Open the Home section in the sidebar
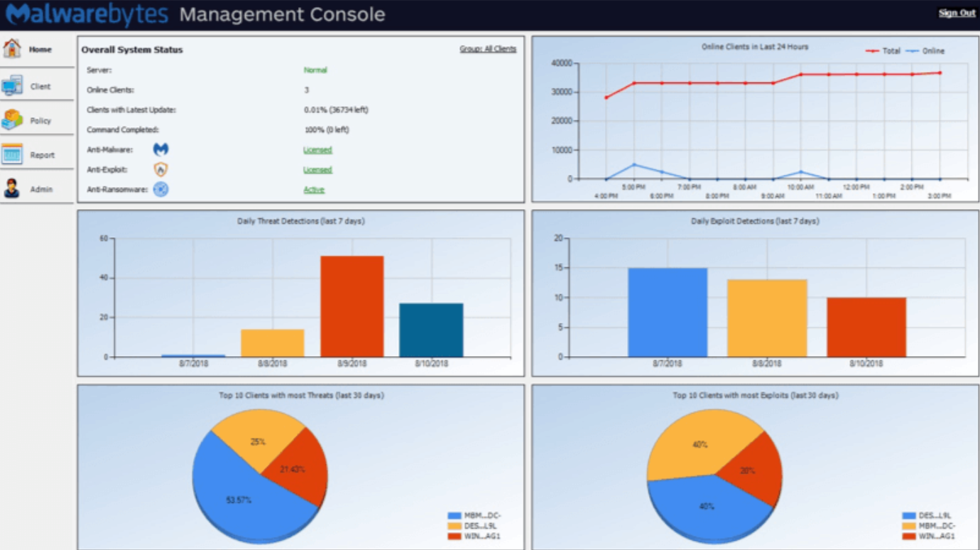The width and height of the screenshot is (980, 550). [x=34, y=49]
